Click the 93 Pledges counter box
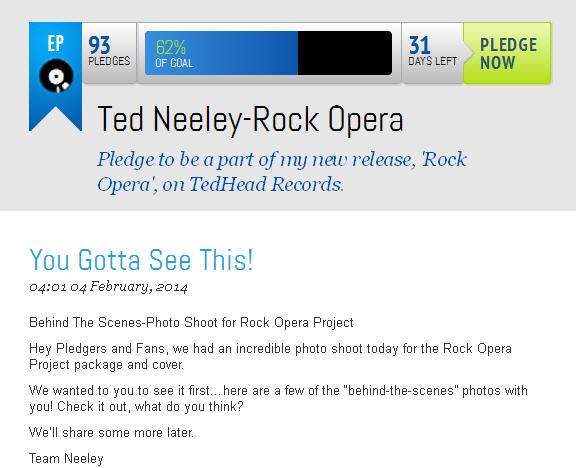 pos(109,53)
